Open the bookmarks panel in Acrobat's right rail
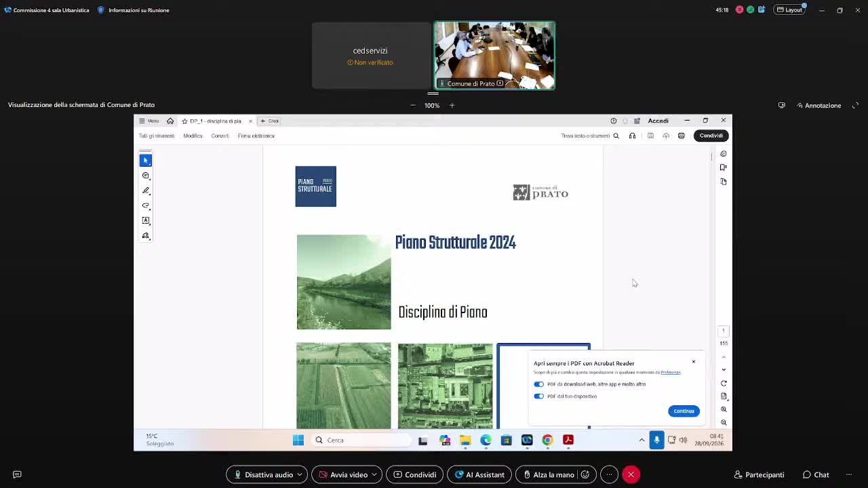 tap(724, 167)
